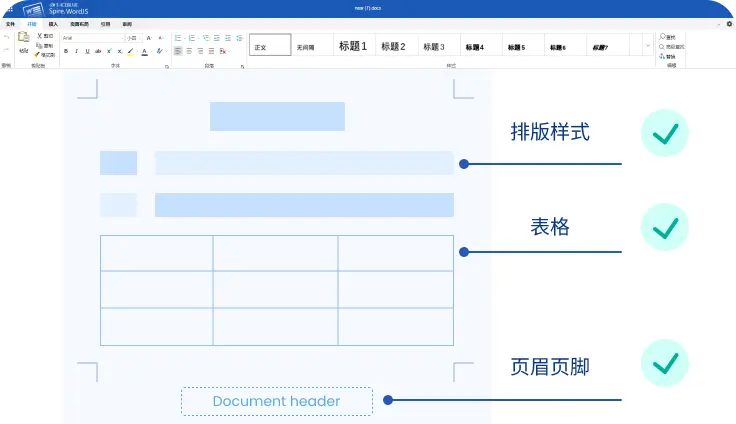Apply the 标题 7 style
The width and height of the screenshot is (736, 424).
pyautogui.click(x=607, y=46)
